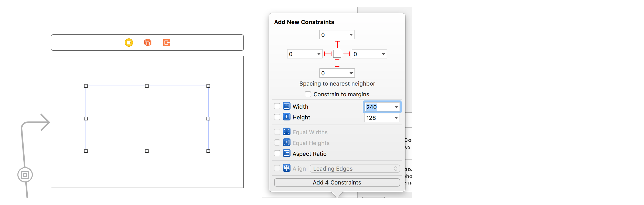644x205 pixels.
Task: Click the Equal Widths icon
Action: coord(287,132)
